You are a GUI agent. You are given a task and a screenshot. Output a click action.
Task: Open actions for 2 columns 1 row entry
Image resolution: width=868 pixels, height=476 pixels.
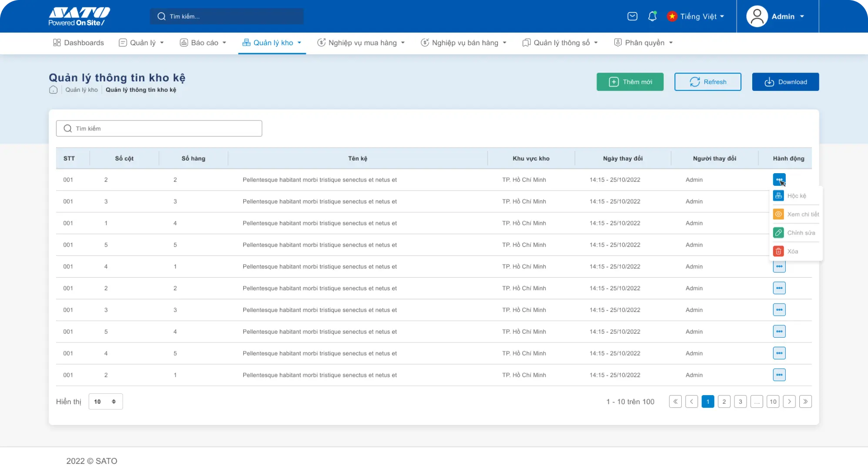779,375
